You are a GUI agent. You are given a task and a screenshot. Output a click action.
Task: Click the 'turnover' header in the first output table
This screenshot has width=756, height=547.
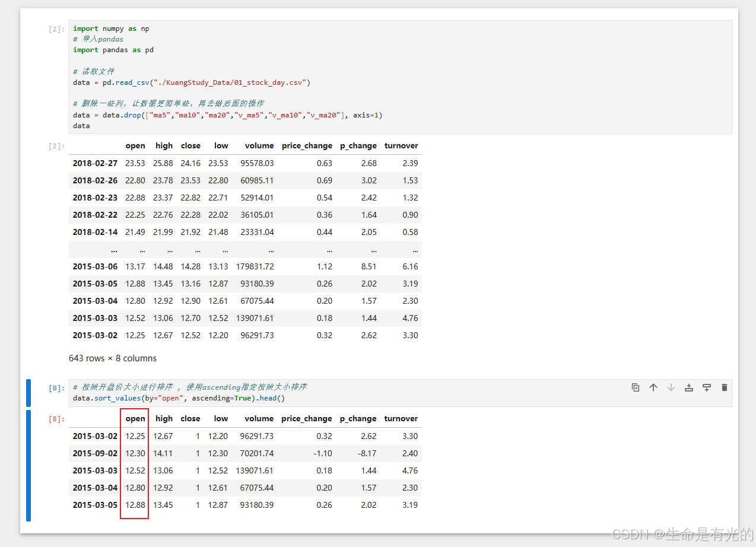(x=401, y=145)
